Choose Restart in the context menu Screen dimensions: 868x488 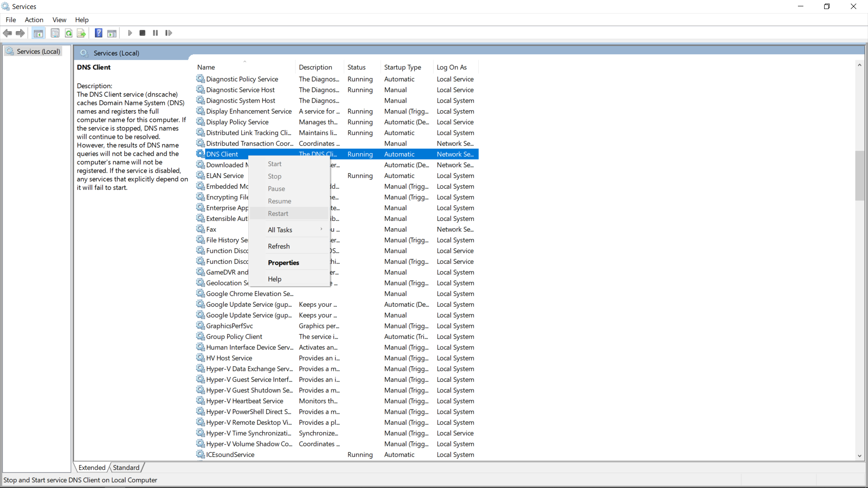(x=289, y=214)
